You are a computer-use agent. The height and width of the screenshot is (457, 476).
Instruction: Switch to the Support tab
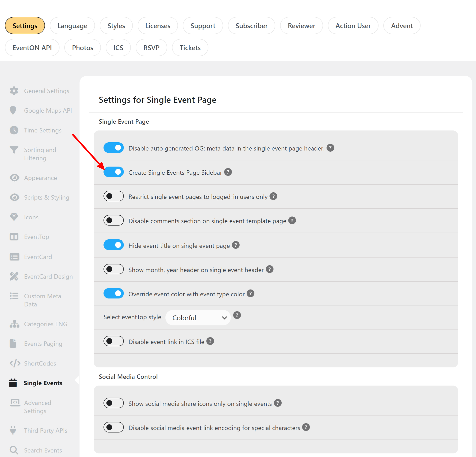click(203, 26)
